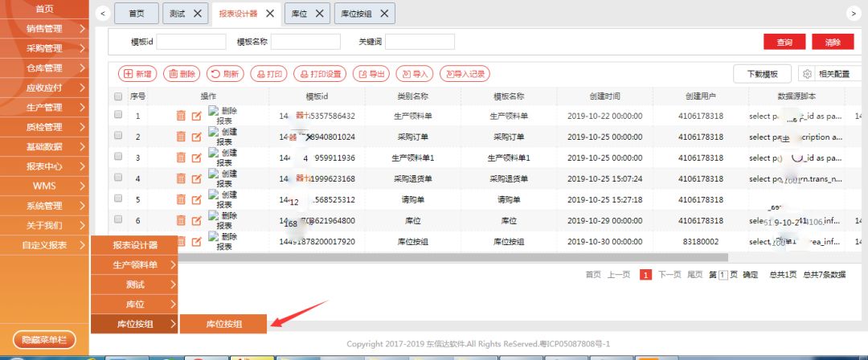868x360 pixels.
Task: Click the 下载模板 button
Action: (x=762, y=74)
